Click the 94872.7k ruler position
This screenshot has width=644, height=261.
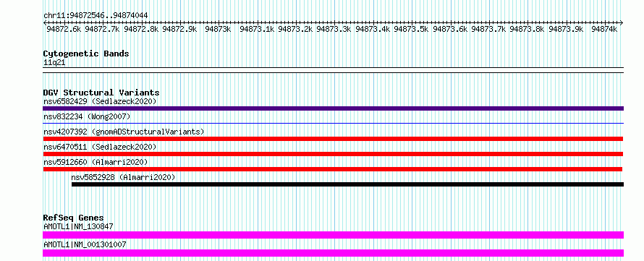tap(102, 29)
